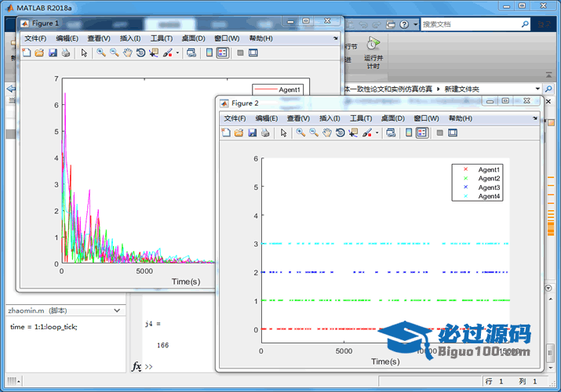Click the Agent1 legend entry in Figure 1
The image size is (561, 392).
click(x=278, y=89)
